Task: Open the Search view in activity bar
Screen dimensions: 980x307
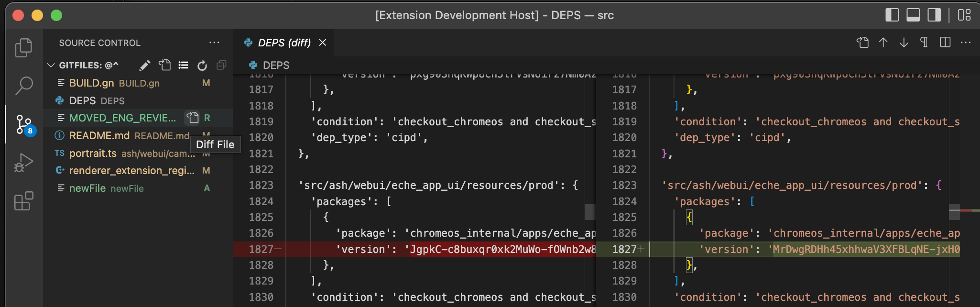Action: tap(23, 86)
